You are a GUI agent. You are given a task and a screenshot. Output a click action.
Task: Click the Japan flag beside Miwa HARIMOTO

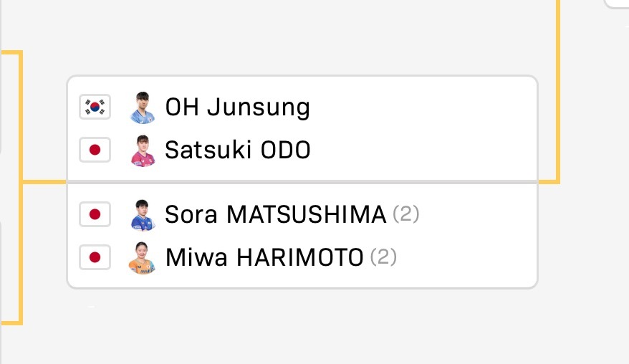click(95, 257)
